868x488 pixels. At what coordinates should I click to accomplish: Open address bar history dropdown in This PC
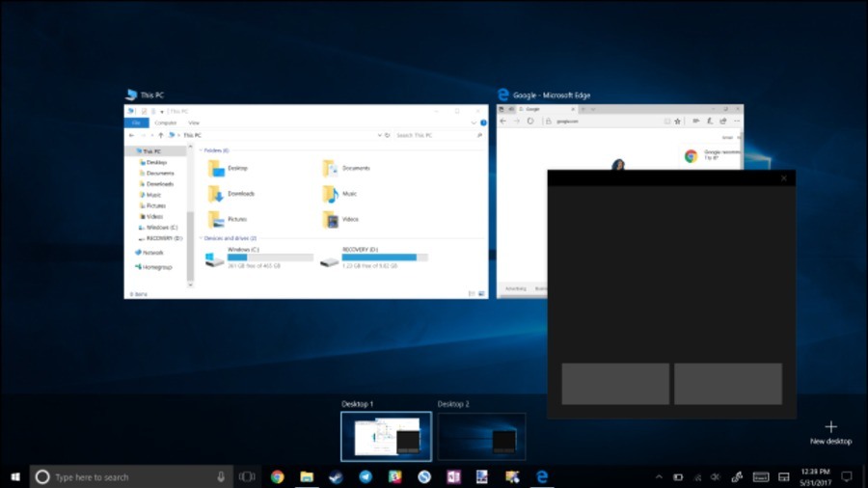tap(379, 135)
